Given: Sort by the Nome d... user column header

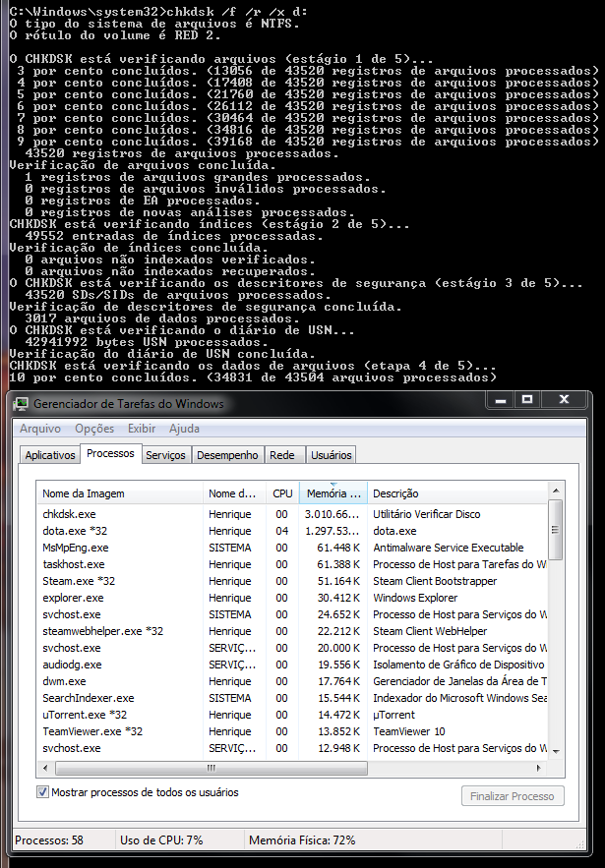Looking at the screenshot, I should (235, 493).
